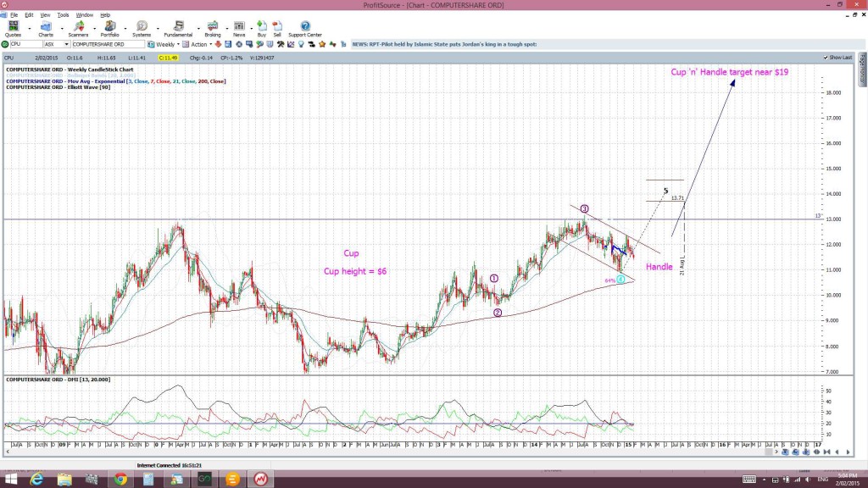Open the File menu
This screenshot has width=868, height=488.
coord(14,15)
